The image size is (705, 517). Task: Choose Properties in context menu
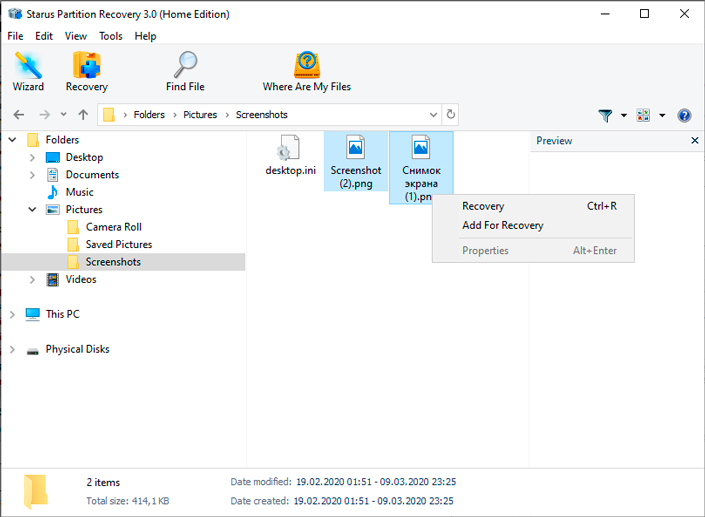click(533, 250)
